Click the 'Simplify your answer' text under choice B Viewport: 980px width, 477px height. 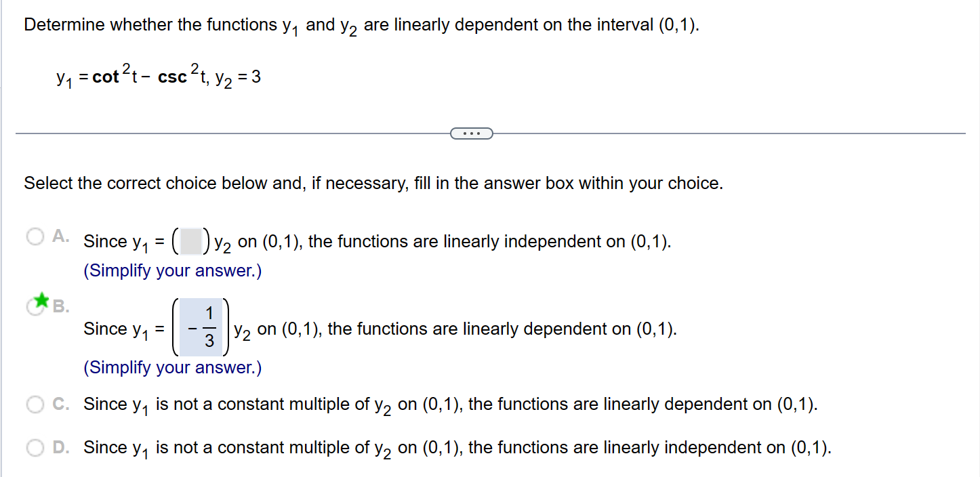pos(171,367)
